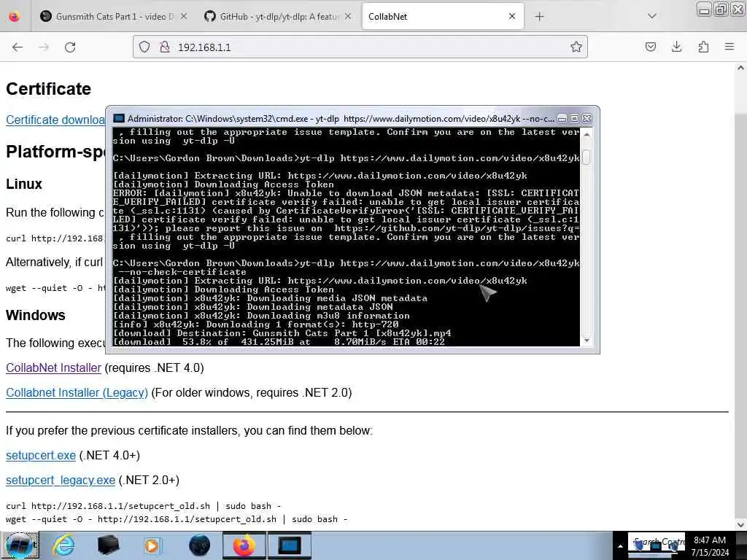Click the cmd window scrollbar thumb

pyautogui.click(x=587, y=157)
